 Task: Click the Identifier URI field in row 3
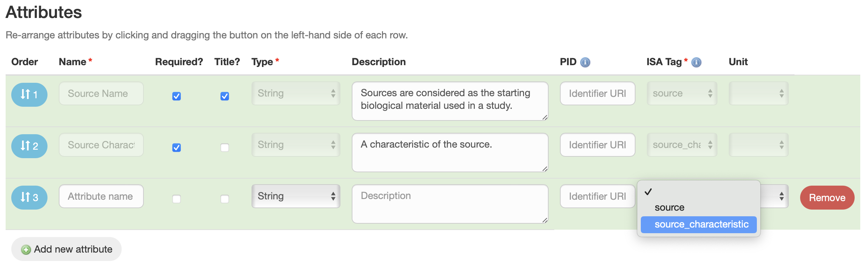click(597, 196)
